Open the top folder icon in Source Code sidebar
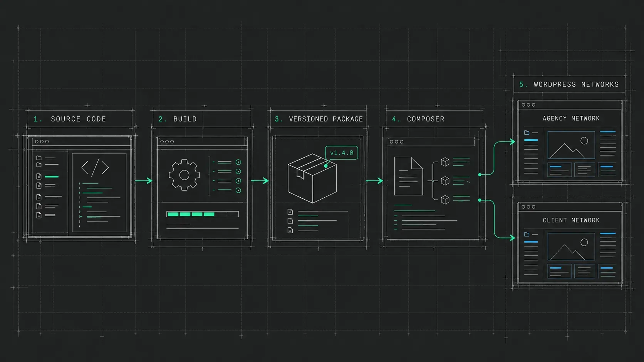This screenshot has height=362, width=644. click(39, 158)
